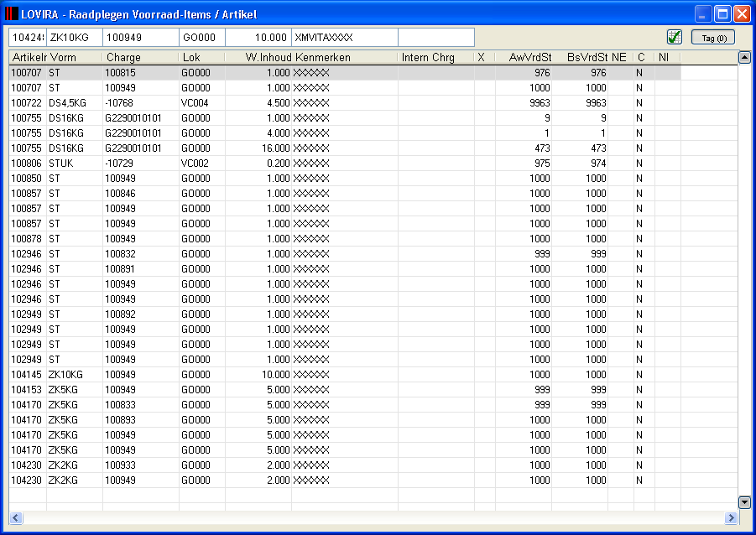The height and width of the screenshot is (535, 756).
Task: Select AwVrdSt value 9963
Action: pyautogui.click(x=524, y=102)
